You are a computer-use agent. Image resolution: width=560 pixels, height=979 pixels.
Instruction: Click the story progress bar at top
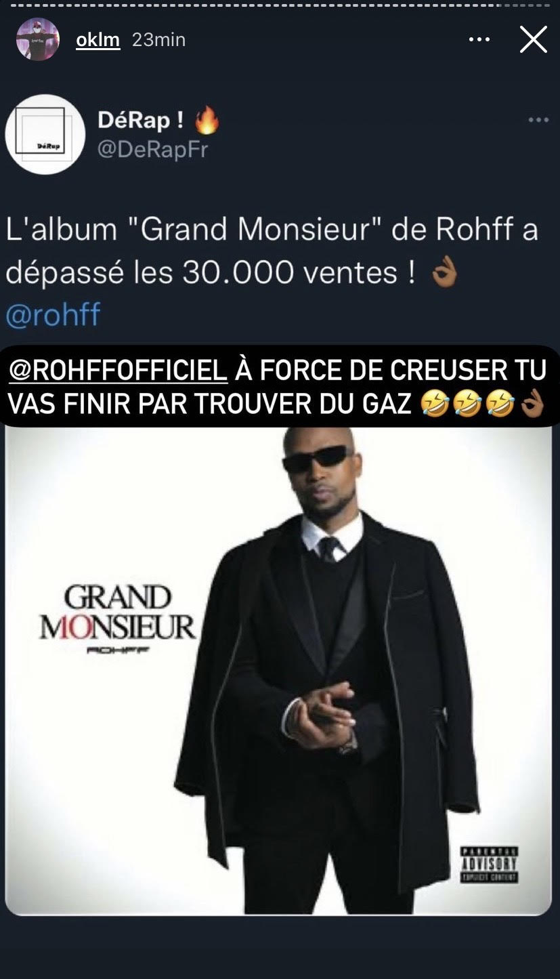(x=280, y=5)
